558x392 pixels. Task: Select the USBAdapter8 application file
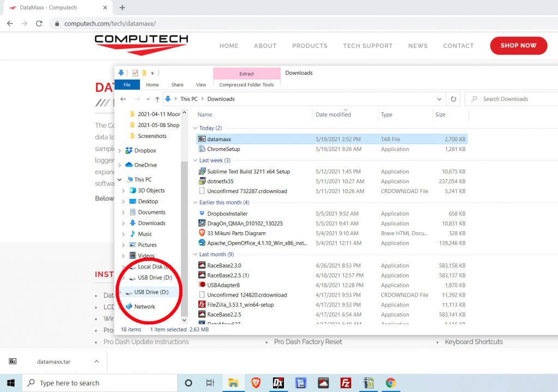click(332, 285)
